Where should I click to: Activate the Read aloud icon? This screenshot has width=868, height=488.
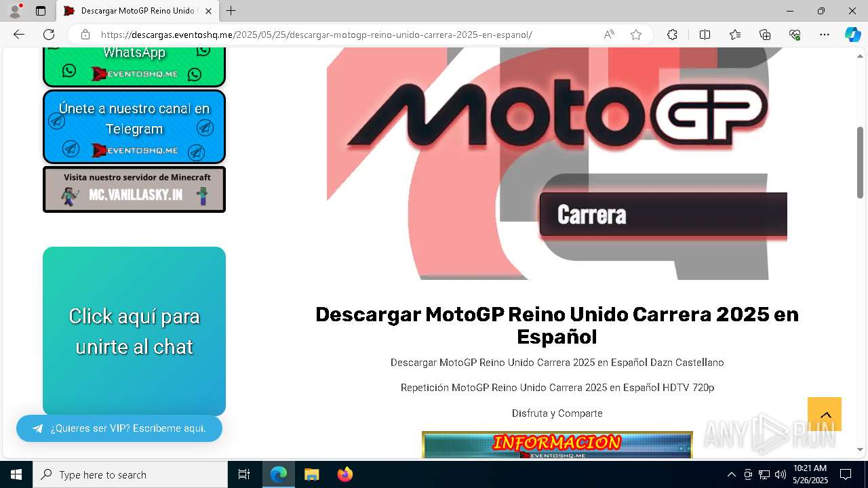pyautogui.click(x=609, y=35)
